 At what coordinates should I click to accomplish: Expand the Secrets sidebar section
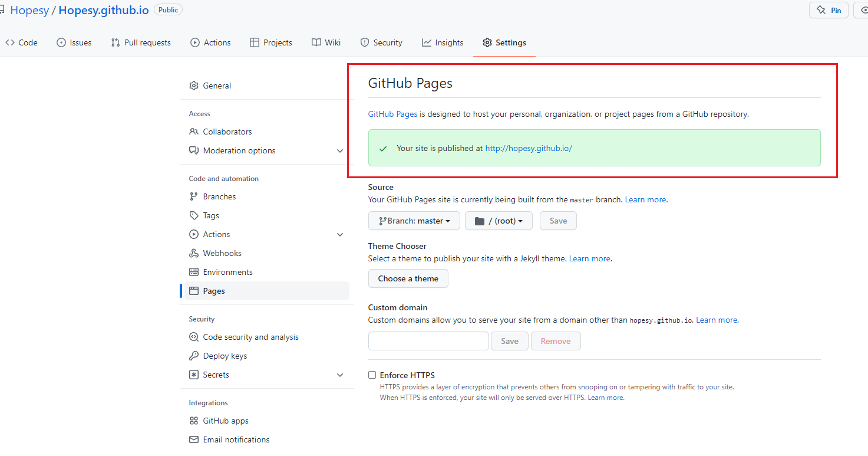(340, 375)
